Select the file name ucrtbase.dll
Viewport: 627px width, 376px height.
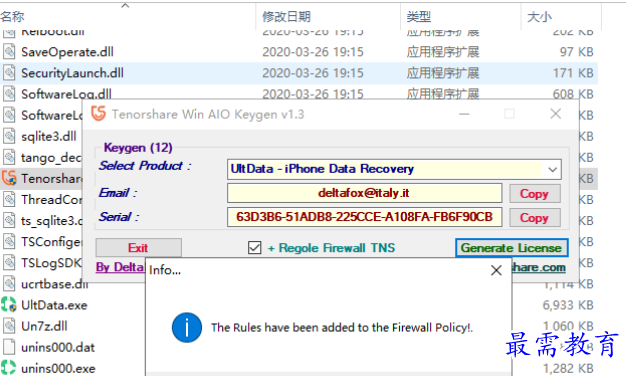(x=55, y=284)
